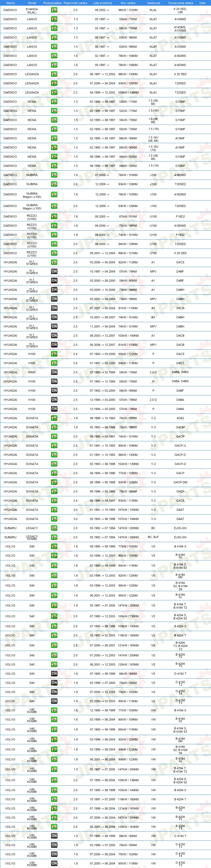Click the petrol icon in the REZZO F18D2 row
Screen dimensions: 211x868
(x=54, y=217)
